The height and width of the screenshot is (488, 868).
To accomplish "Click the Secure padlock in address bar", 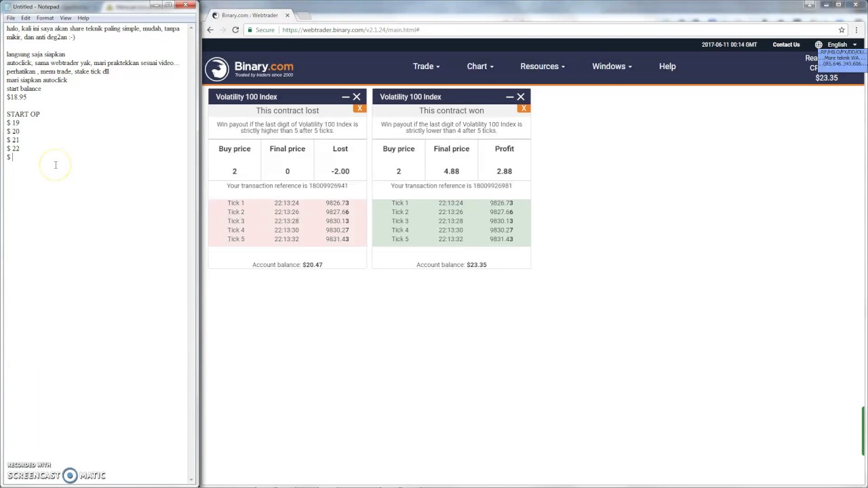I will pos(250,30).
